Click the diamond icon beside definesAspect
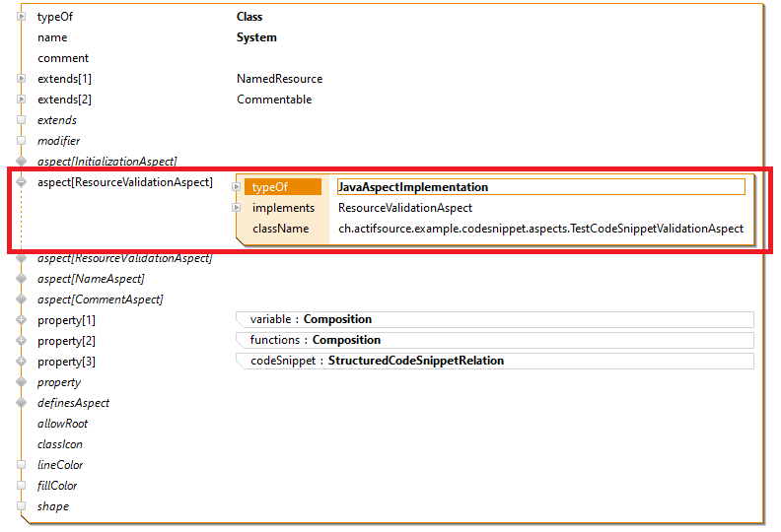This screenshot has width=781, height=532. click(x=21, y=403)
